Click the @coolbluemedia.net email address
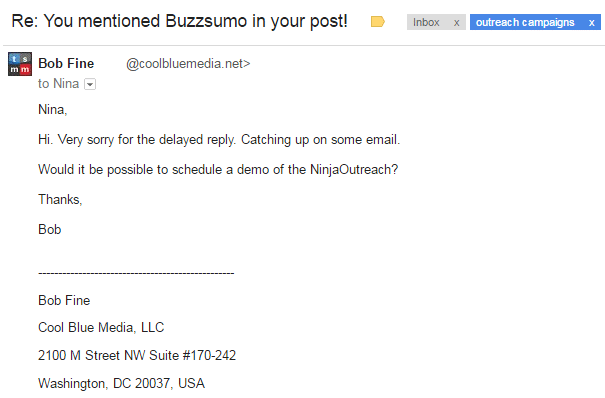The image size is (605, 398). (188, 64)
